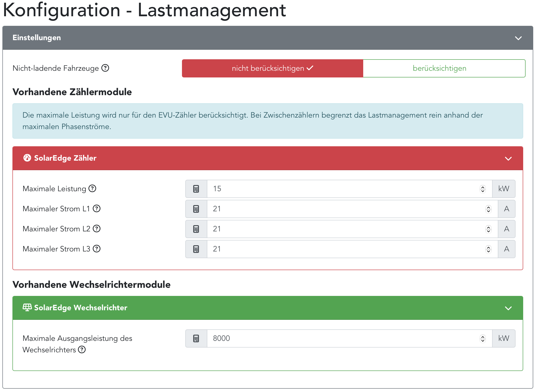Screen dimensions: 538x392
Task: Click the Maximale Leistung stepper arrows
Action: point(483,189)
